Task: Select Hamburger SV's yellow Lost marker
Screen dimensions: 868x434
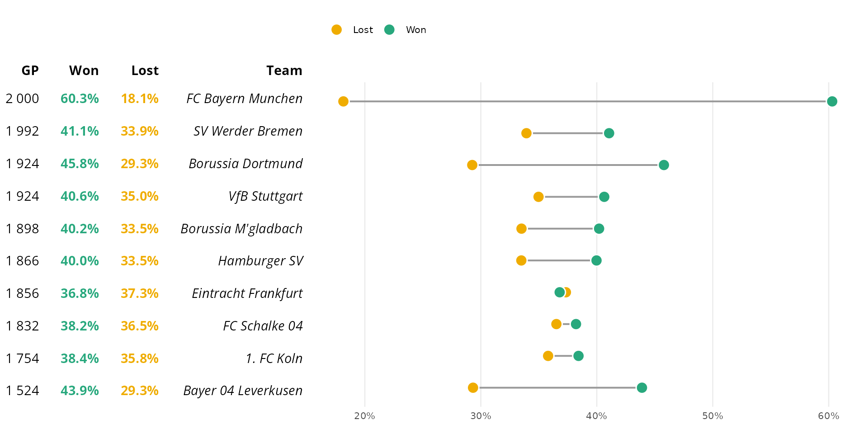Action: point(521,260)
